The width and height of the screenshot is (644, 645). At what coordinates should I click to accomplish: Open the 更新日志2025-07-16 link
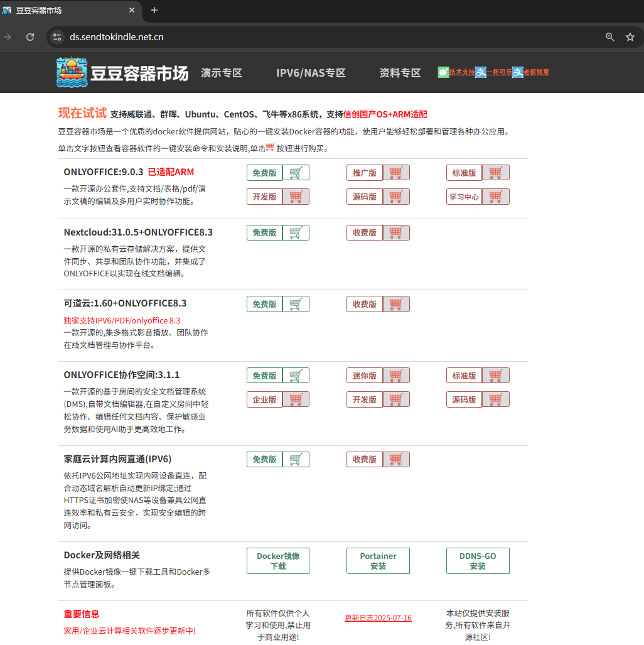[x=378, y=618]
